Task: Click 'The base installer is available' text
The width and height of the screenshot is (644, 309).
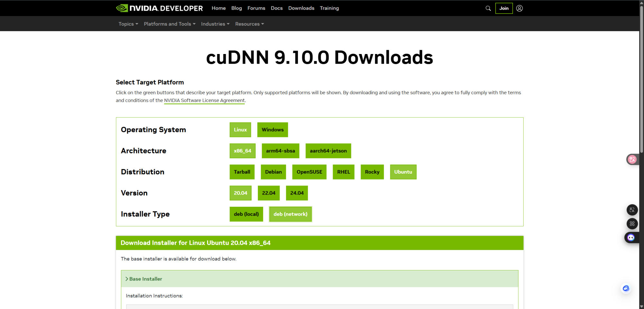Action: tap(178, 259)
